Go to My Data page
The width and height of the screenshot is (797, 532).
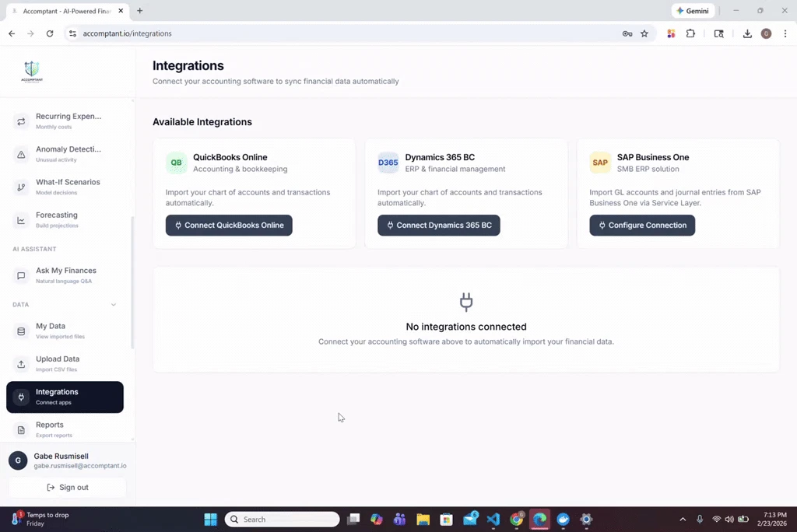[65, 331]
